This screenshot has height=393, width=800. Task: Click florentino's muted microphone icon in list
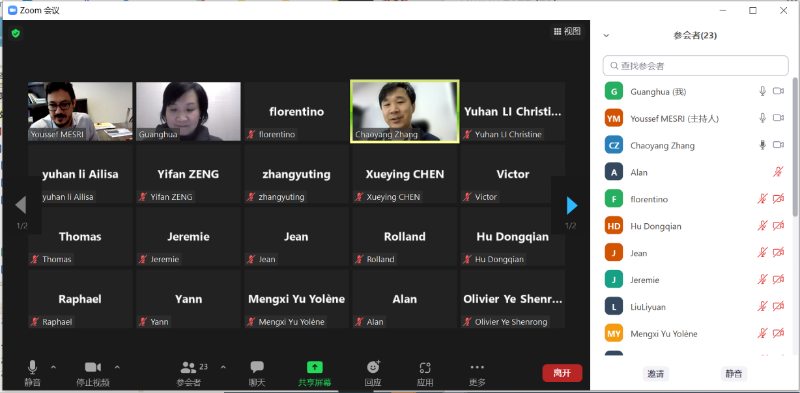coord(763,199)
